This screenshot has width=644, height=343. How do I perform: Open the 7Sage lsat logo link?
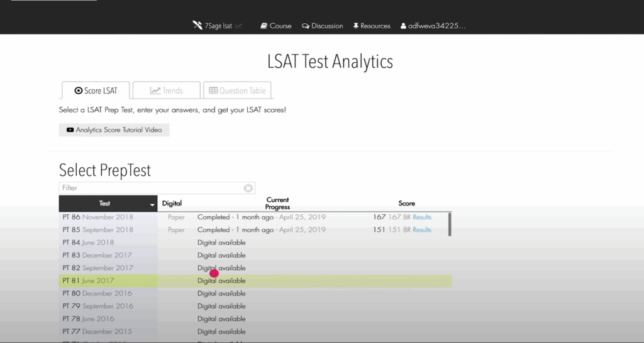(x=213, y=25)
